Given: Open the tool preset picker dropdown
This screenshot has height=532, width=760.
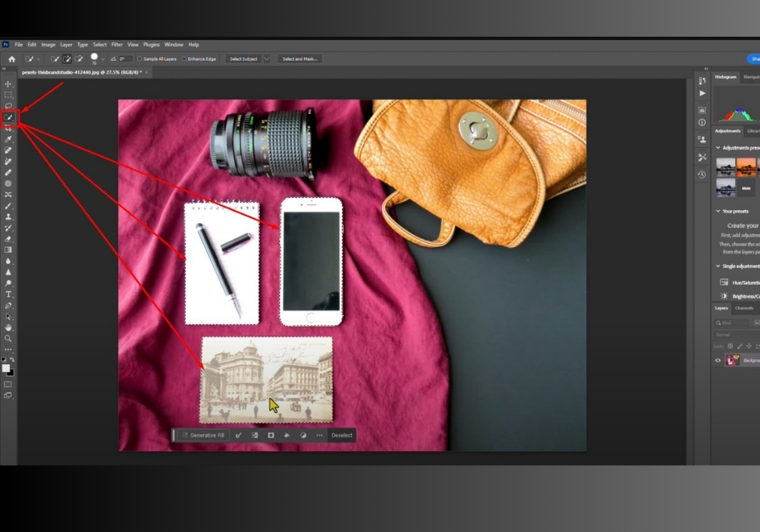Looking at the screenshot, I should tap(38, 59).
